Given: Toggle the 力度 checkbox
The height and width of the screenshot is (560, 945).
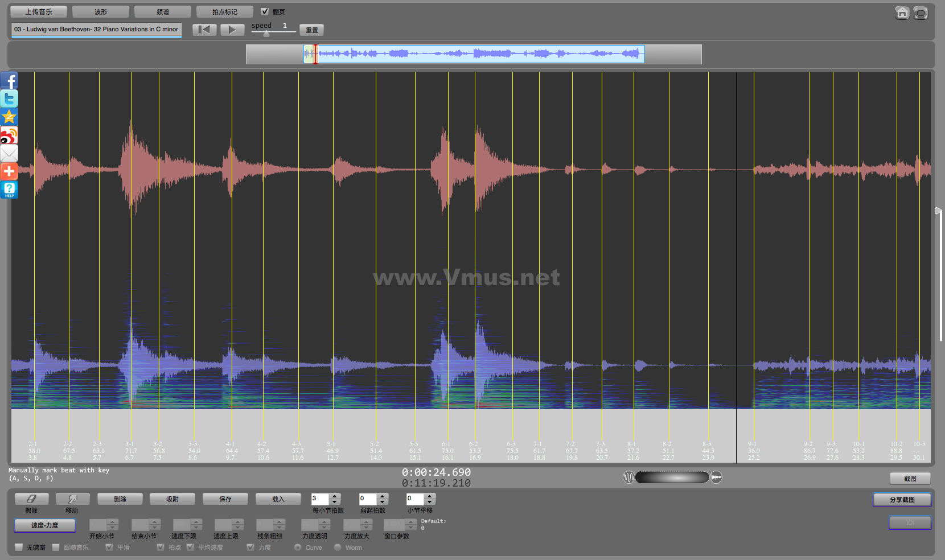Looking at the screenshot, I should point(250,547).
